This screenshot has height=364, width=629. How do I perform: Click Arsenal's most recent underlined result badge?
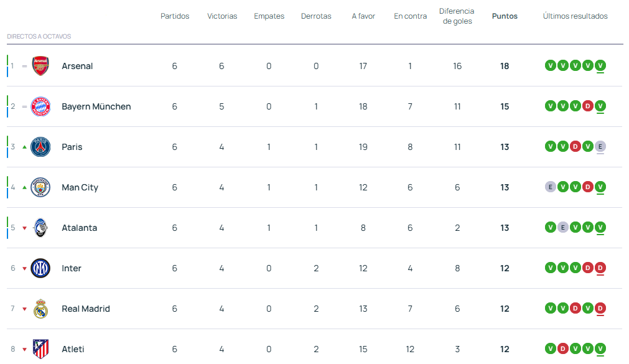(600, 65)
